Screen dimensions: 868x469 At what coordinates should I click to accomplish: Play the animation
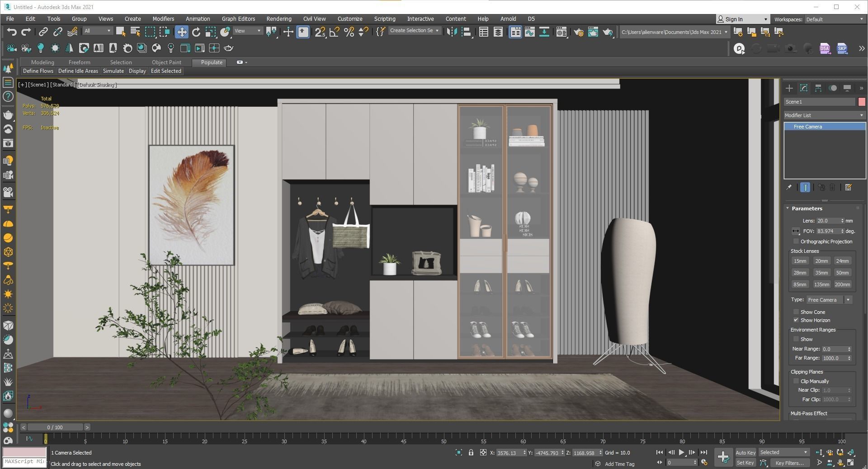[681, 452]
